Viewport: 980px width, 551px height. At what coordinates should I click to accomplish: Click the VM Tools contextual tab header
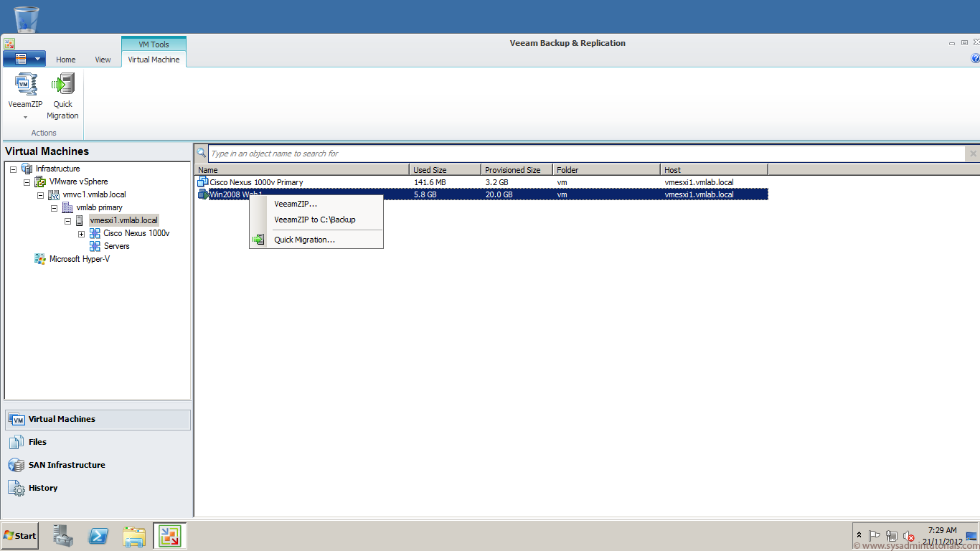(154, 44)
